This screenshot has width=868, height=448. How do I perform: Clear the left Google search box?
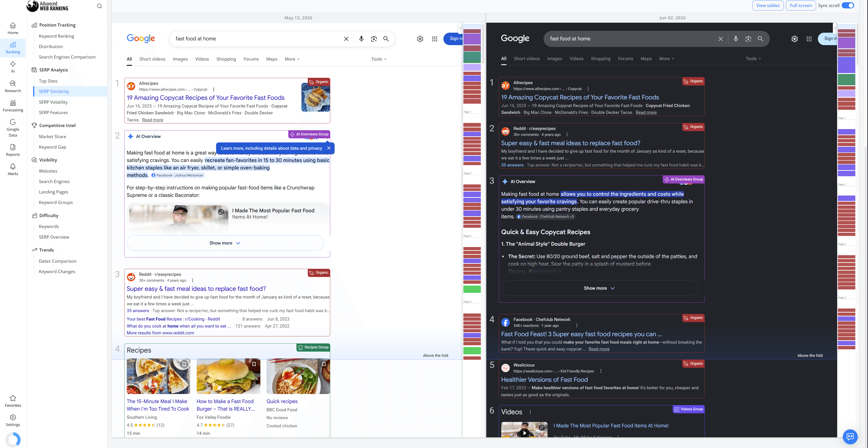point(346,39)
